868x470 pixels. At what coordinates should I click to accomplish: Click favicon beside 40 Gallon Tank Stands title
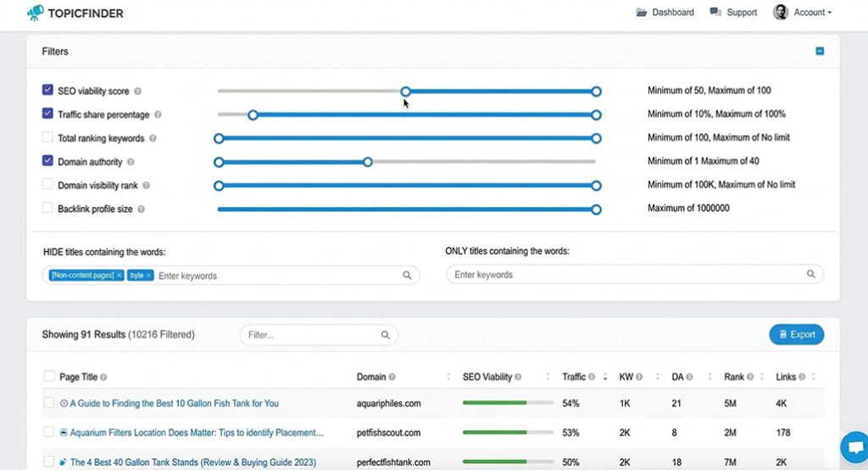click(x=64, y=462)
